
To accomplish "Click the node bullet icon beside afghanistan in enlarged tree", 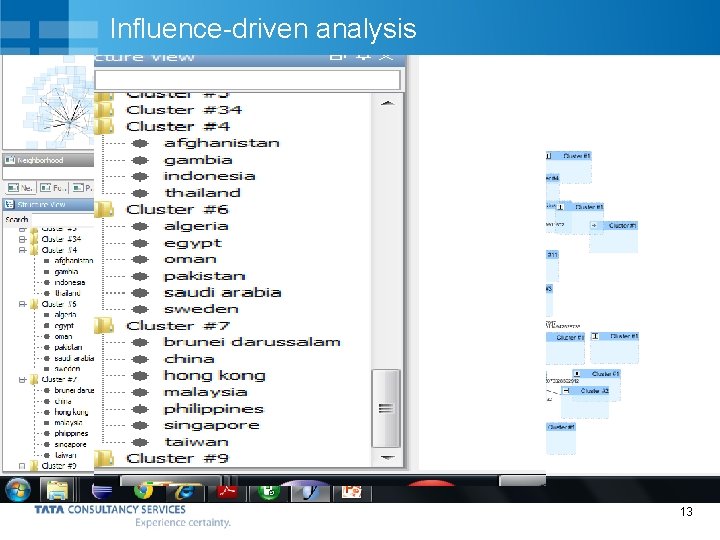I will [140, 143].
